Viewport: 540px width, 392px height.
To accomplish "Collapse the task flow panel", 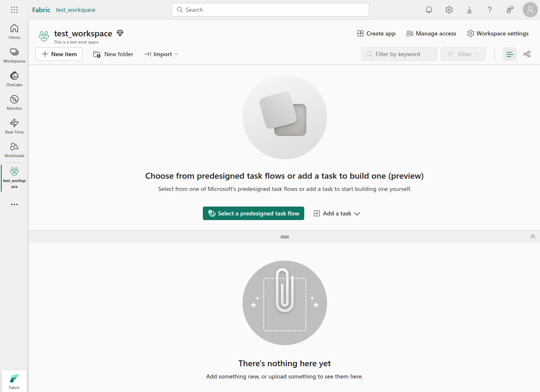I will (x=533, y=237).
